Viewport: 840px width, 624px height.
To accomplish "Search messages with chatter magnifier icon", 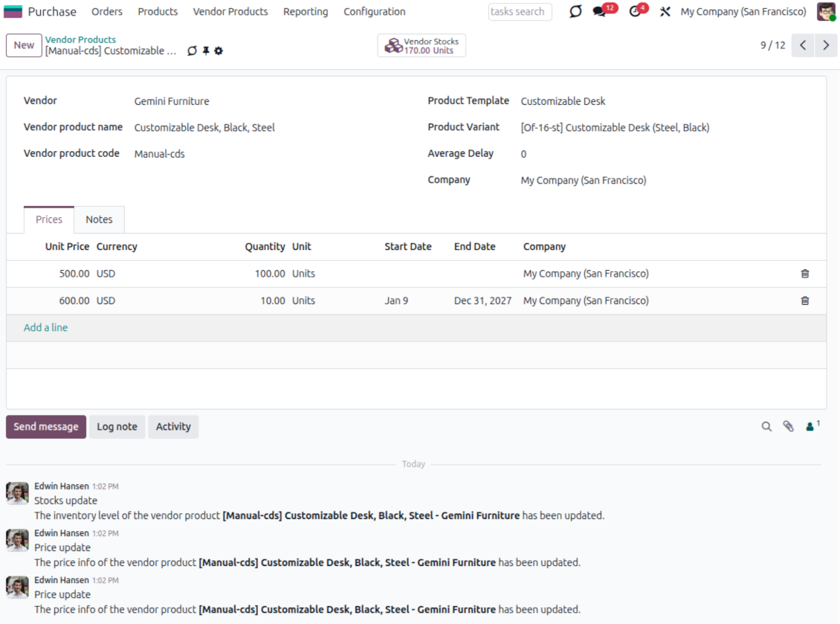I will tap(766, 427).
